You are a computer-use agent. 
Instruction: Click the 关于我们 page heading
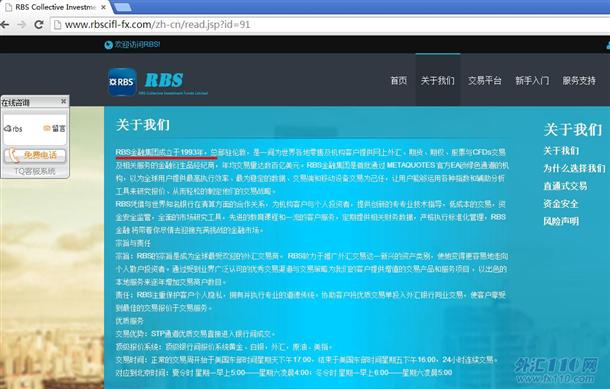(x=143, y=125)
